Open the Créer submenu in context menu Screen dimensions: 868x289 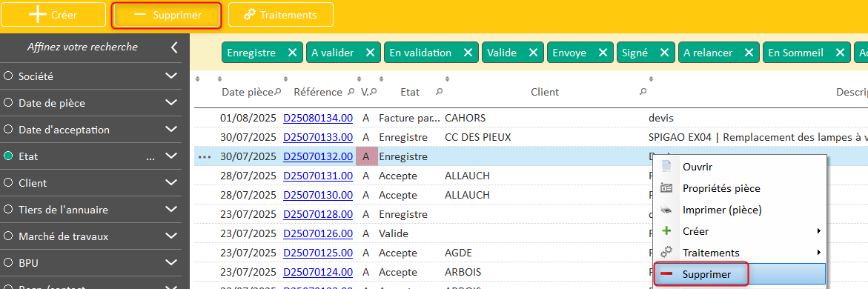(740, 231)
